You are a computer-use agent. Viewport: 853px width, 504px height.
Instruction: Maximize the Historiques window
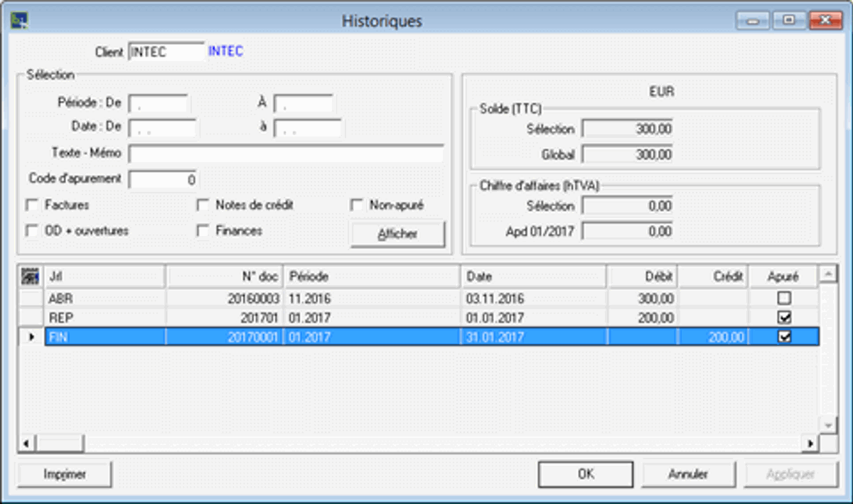coord(789,21)
